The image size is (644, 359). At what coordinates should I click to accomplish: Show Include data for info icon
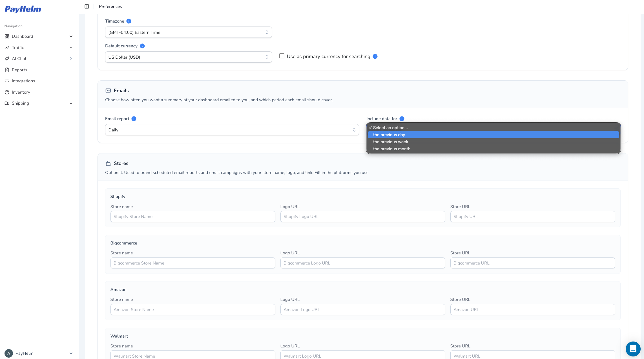402,119
